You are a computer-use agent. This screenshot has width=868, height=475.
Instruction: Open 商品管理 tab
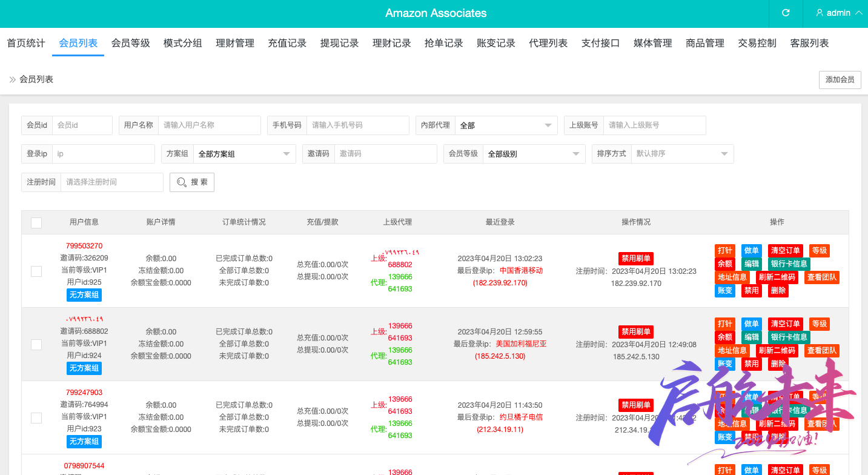tap(705, 43)
